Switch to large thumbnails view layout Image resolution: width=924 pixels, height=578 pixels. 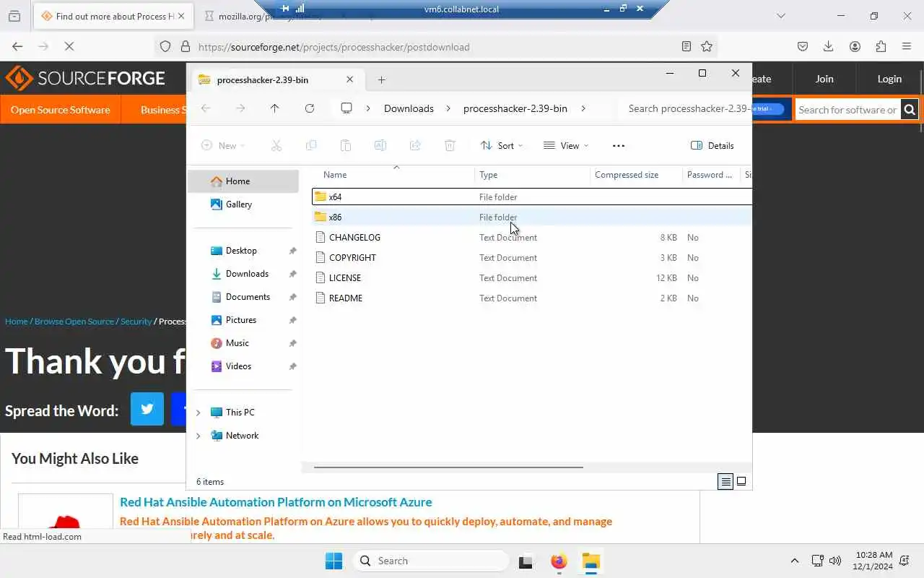pos(741,482)
